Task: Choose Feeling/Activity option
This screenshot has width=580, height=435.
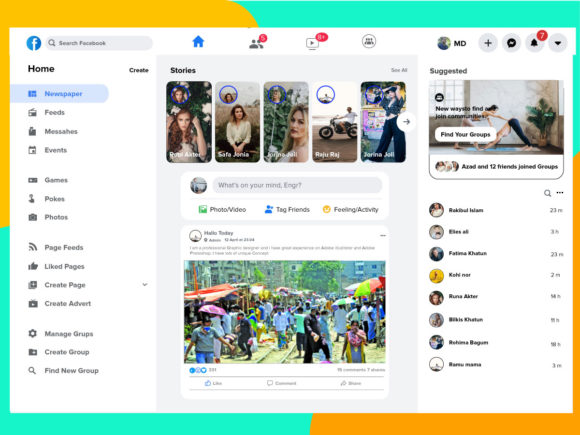Action: (351, 209)
